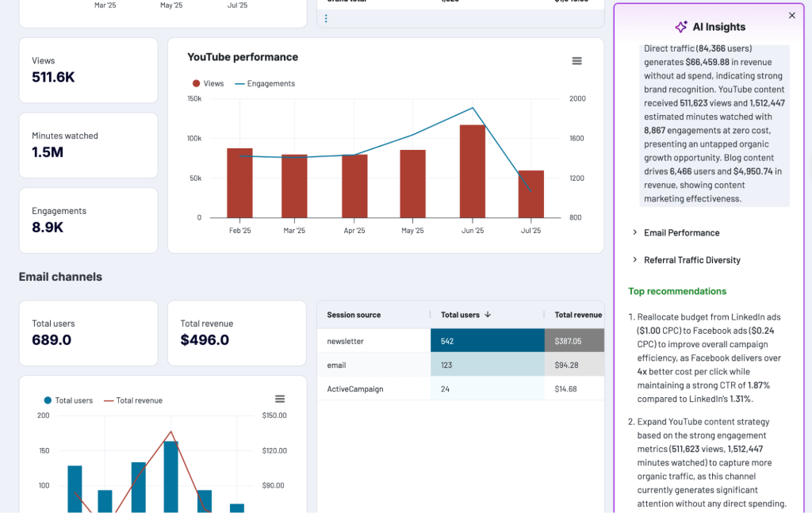The image size is (812, 513).
Task: Click the 542 total users cell
Action: [488, 341]
